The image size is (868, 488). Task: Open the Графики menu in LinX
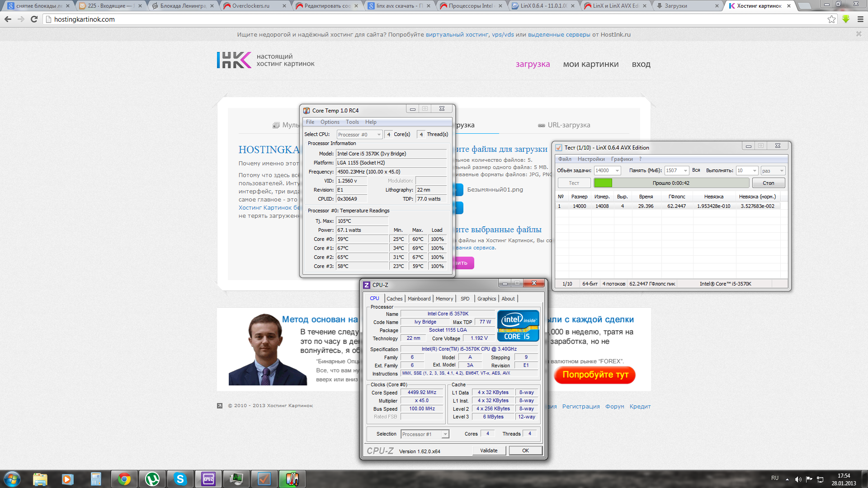pos(622,159)
